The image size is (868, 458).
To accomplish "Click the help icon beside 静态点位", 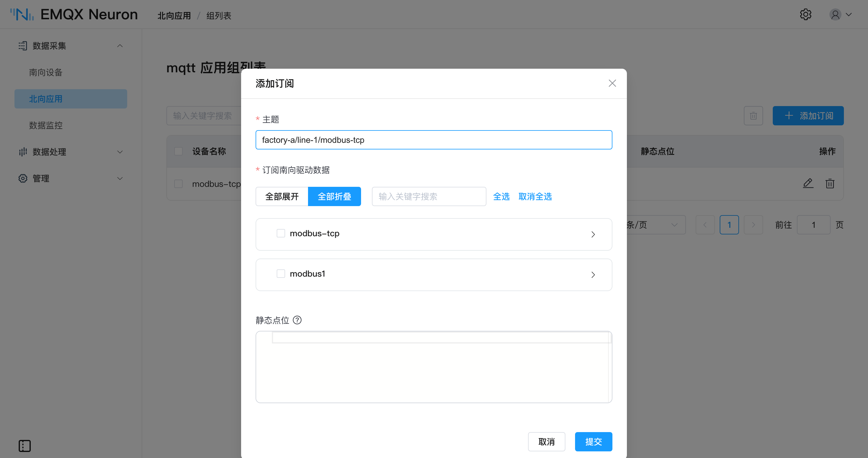I will 297,320.
